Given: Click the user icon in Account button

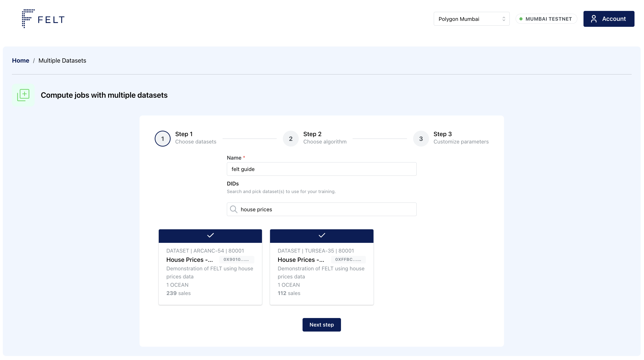Looking at the screenshot, I should click(x=594, y=19).
